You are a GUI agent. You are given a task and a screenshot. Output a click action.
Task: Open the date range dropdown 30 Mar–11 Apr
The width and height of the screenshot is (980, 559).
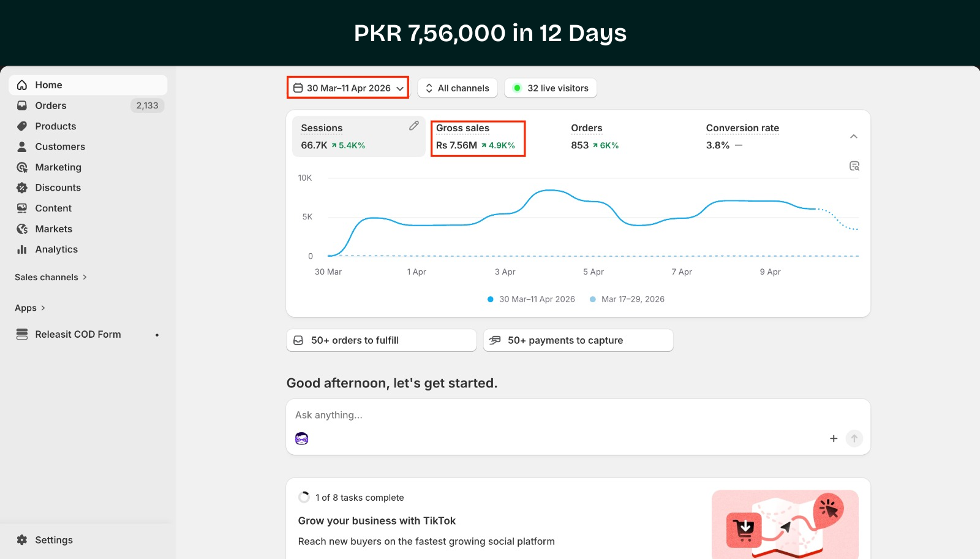pyautogui.click(x=348, y=88)
